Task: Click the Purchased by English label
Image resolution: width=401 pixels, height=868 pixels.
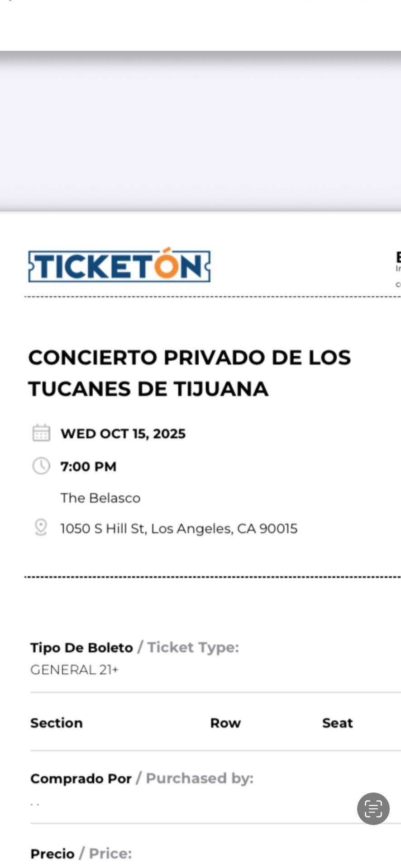Action: point(199,778)
